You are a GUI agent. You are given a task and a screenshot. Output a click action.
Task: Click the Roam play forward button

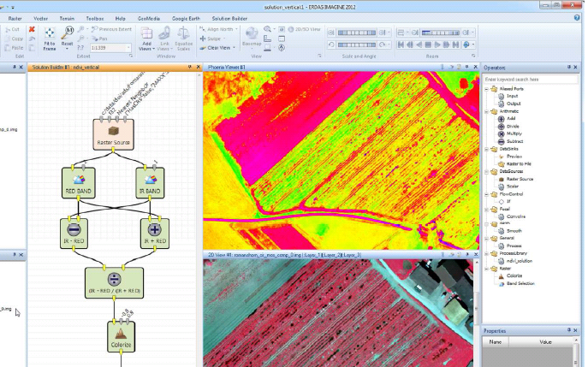point(437,44)
